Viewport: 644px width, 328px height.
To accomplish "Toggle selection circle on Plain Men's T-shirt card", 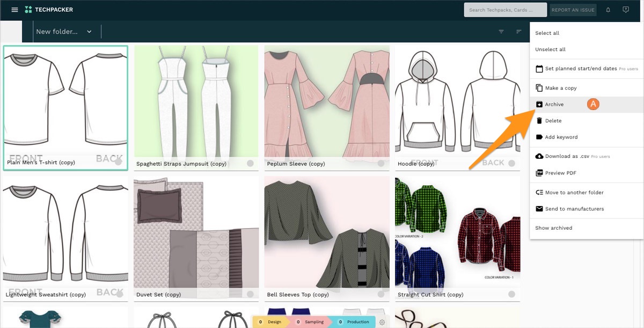I will tap(118, 162).
